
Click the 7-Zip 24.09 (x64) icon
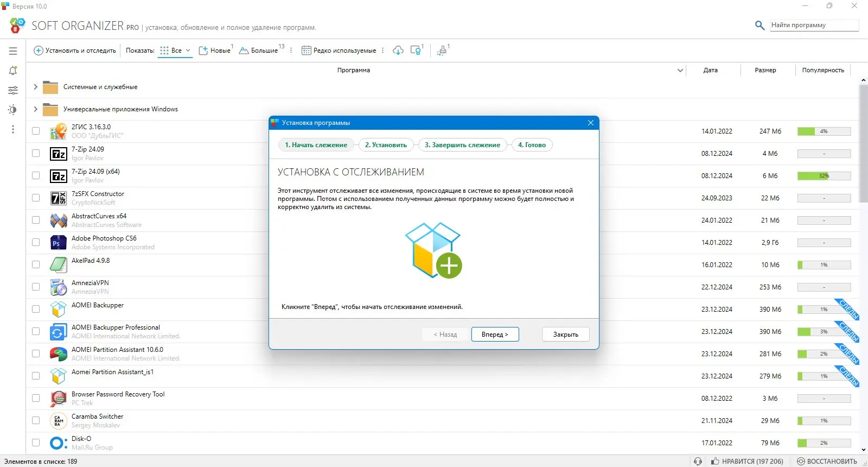tap(58, 176)
